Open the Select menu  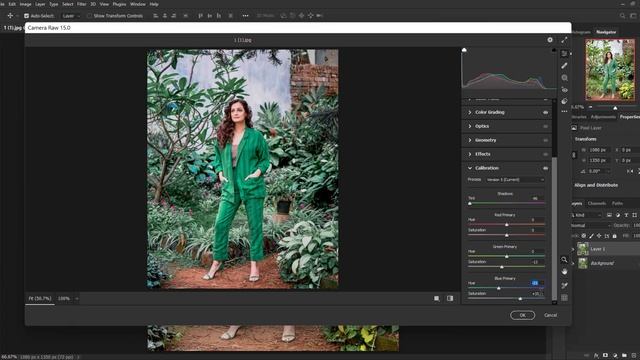(x=67, y=4)
